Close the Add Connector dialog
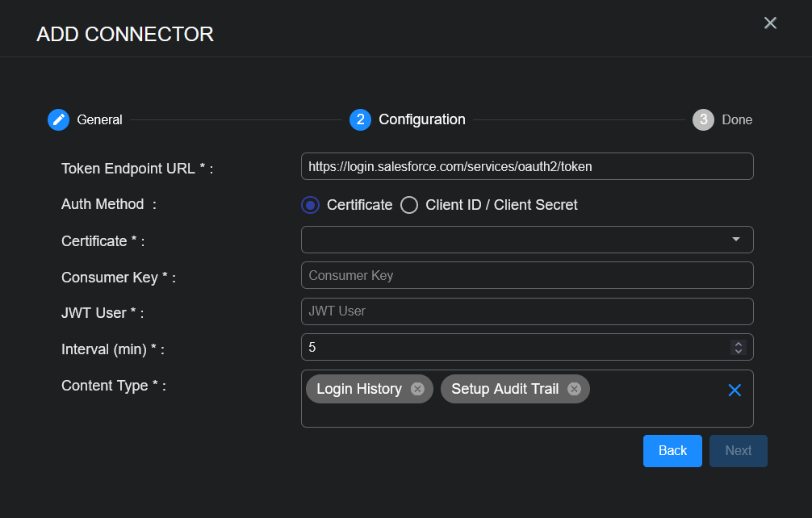The image size is (812, 518). point(770,23)
